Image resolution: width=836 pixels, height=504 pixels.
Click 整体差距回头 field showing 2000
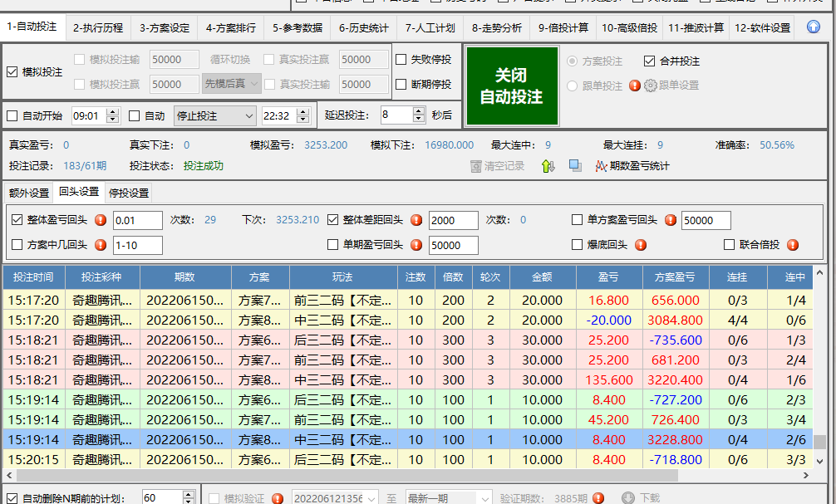click(x=453, y=220)
